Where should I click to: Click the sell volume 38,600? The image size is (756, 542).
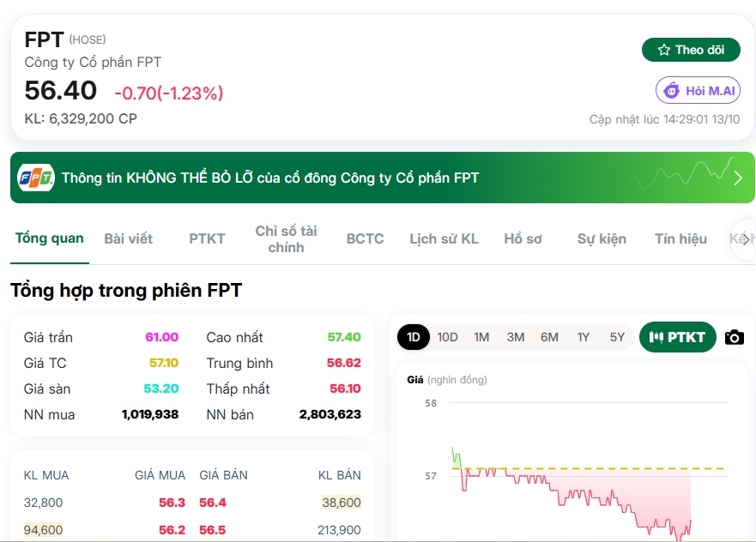click(x=342, y=503)
